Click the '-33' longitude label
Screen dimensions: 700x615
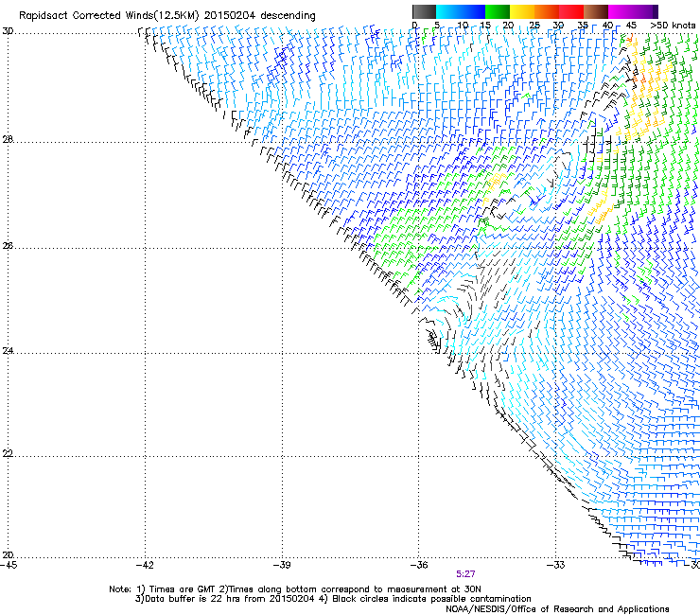pyautogui.click(x=556, y=565)
